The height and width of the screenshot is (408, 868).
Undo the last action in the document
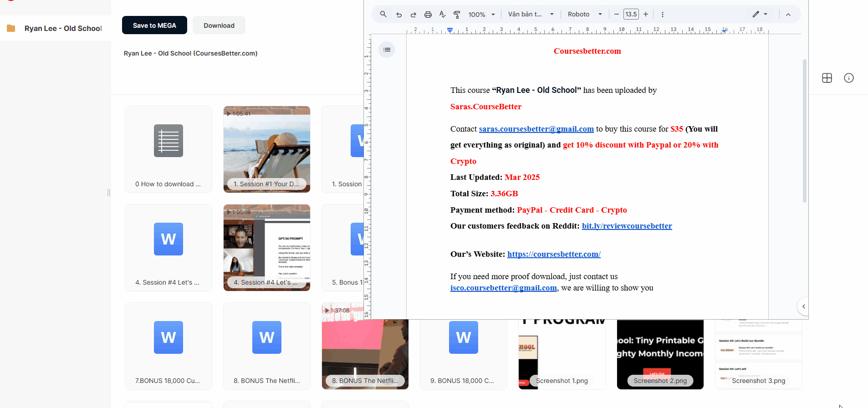[x=399, y=15]
